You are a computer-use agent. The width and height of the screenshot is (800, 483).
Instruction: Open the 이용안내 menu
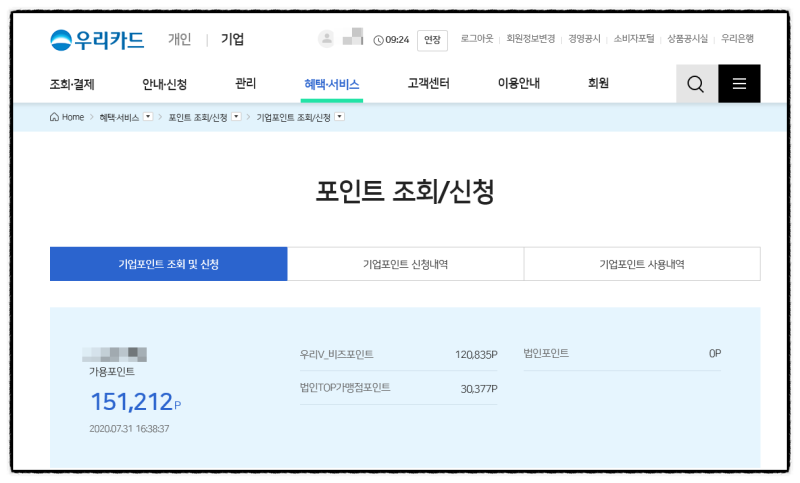click(x=519, y=83)
